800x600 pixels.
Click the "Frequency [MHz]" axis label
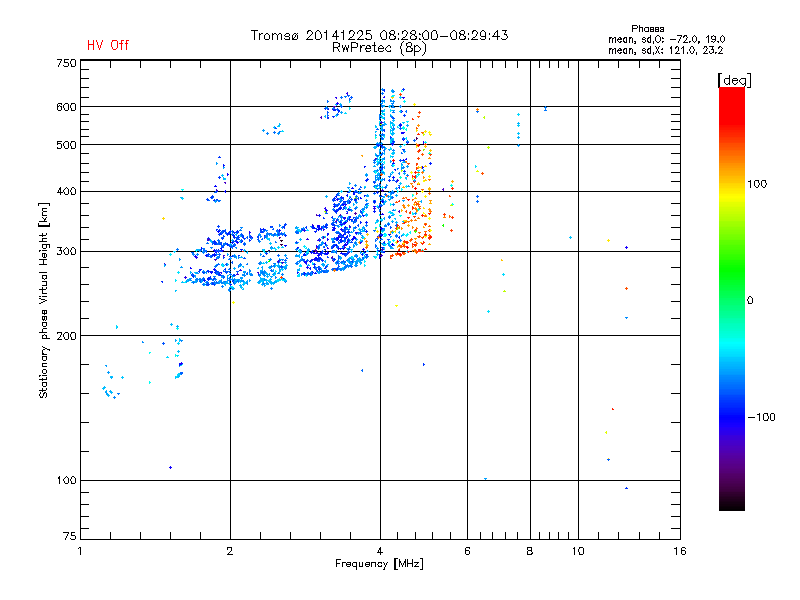(x=379, y=564)
